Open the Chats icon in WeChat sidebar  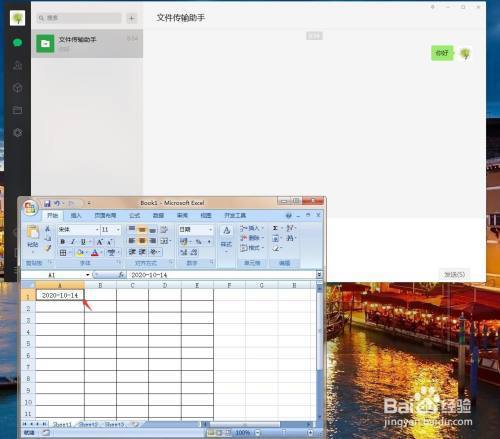(x=17, y=43)
